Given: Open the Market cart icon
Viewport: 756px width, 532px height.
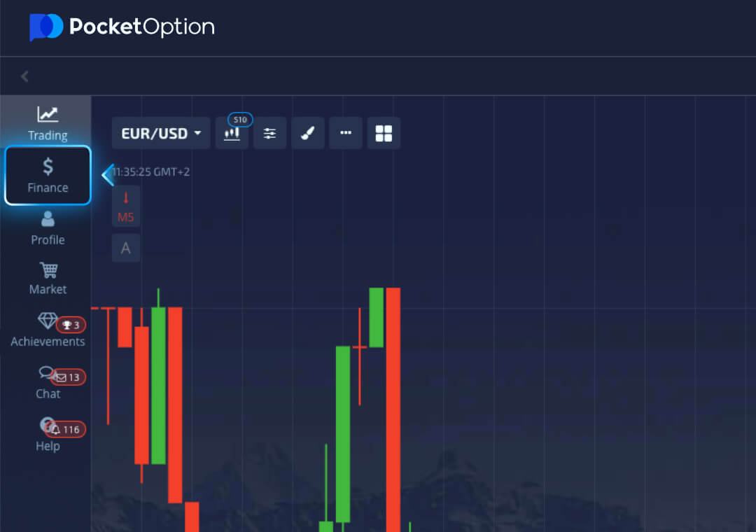Looking at the screenshot, I should (x=48, y=277).
